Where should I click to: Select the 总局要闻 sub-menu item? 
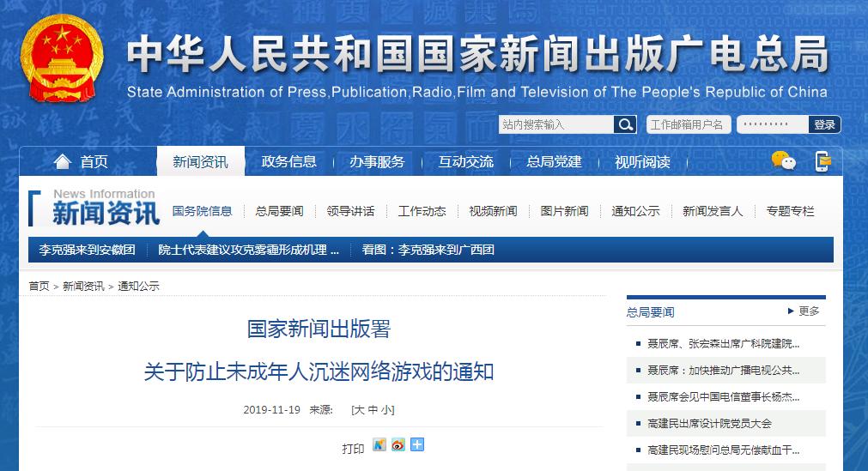coord(280,211)
